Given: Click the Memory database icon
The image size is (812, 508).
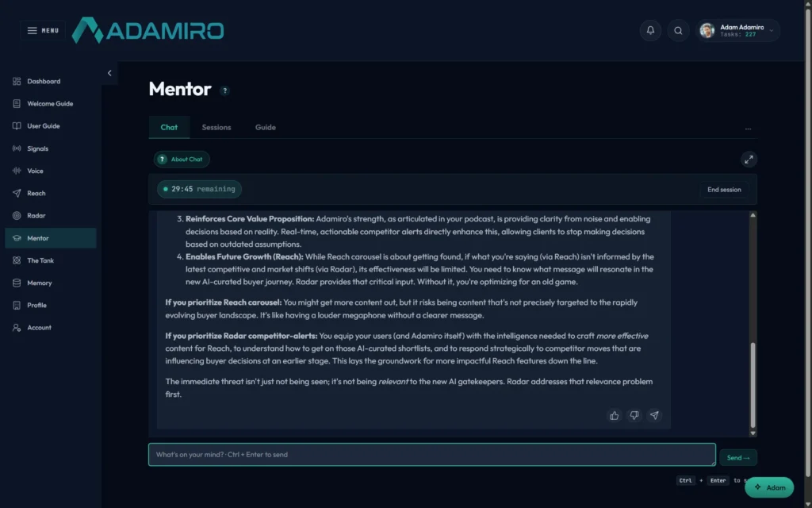Looking at the screenshot, I should pos(17,283).
